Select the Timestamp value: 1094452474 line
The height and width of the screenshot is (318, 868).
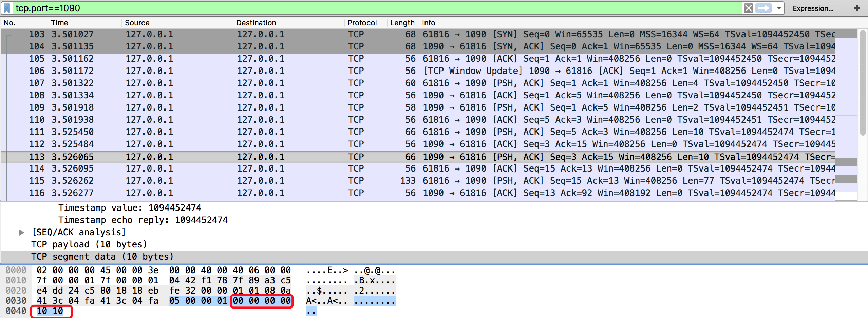pyautogui.click(x=130, y=208)
